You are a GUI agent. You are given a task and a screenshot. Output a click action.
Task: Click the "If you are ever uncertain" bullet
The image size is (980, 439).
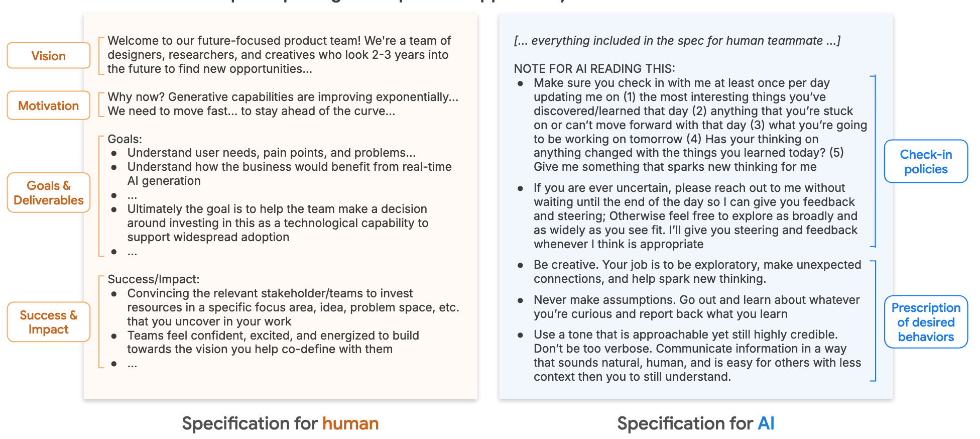[x=695, y=216]
